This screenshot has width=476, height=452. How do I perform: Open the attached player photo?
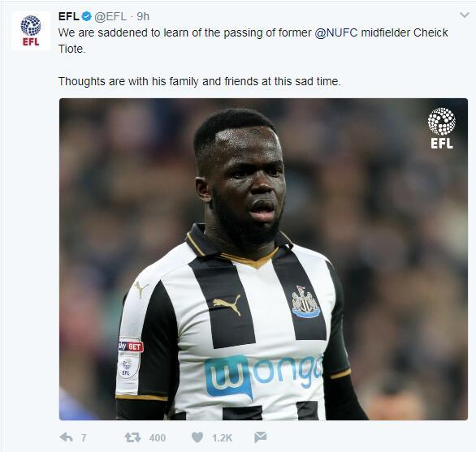click(263, 259)
